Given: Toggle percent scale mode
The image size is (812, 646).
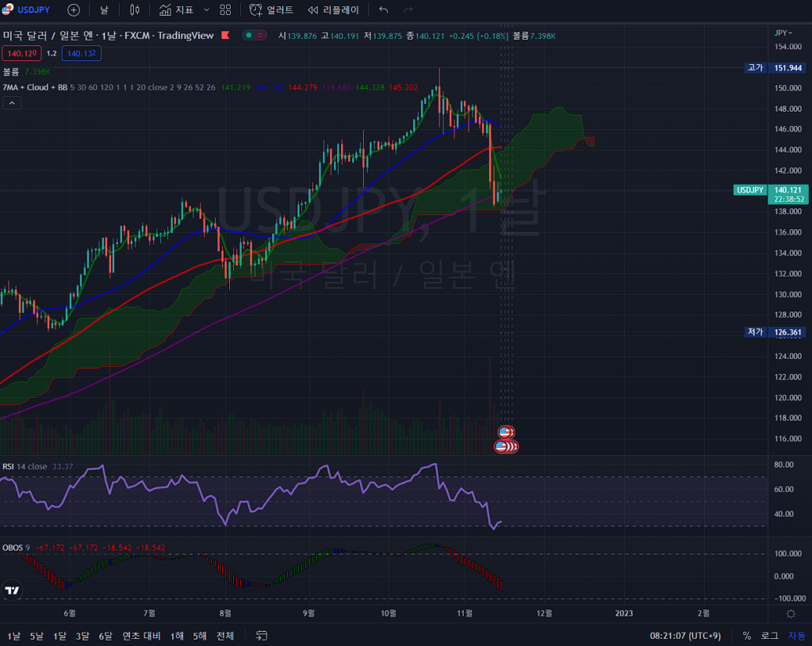Looking at the screenshot, I should (746, 636).
